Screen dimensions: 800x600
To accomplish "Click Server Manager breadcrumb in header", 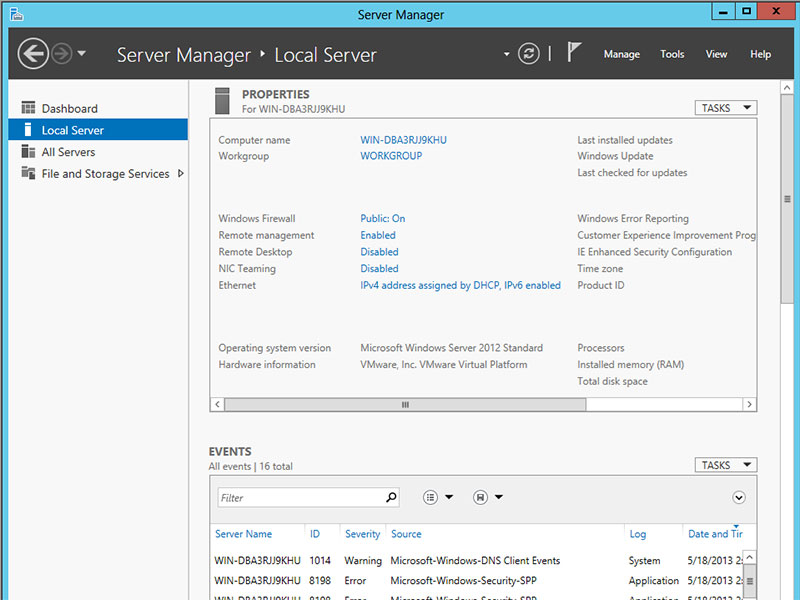I will point(184,55).
